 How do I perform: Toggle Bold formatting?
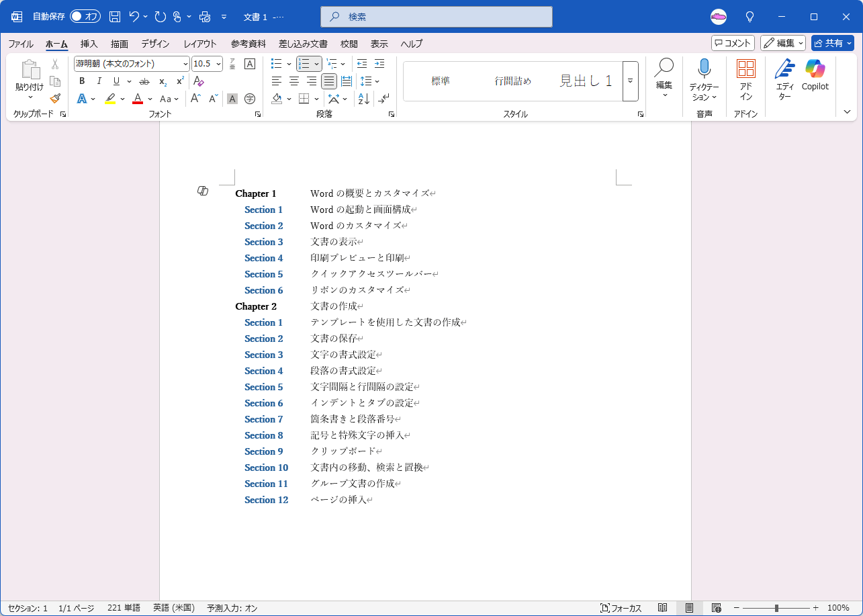coord(82,81)
